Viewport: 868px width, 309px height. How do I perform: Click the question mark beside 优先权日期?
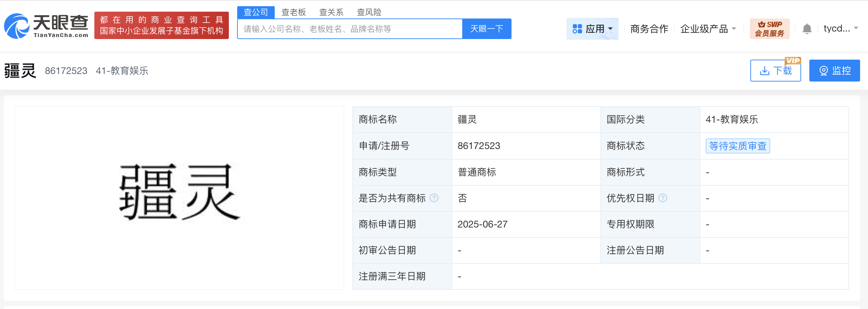point(664,198)
